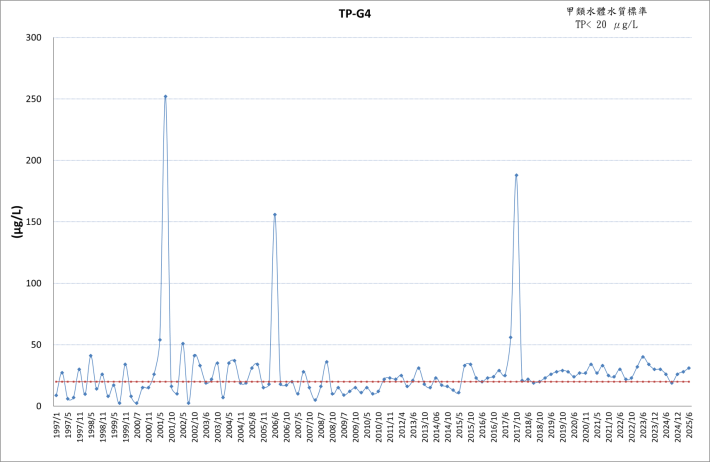Screen dimensions: 710x462
Task: Click the 2006/6 peak data point near 156
Action: coord(274,215)
